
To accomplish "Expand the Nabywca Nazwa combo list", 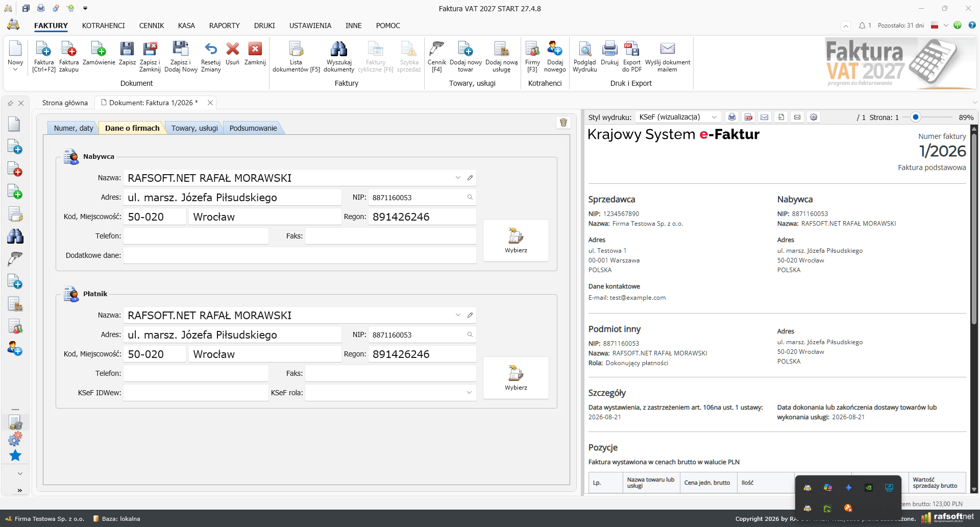I will [458, 178].
